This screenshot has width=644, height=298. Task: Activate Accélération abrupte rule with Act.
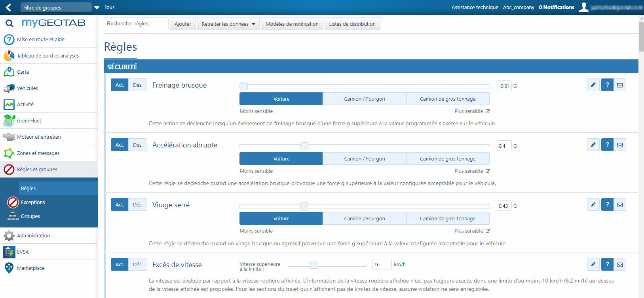(x=120, y=145)
